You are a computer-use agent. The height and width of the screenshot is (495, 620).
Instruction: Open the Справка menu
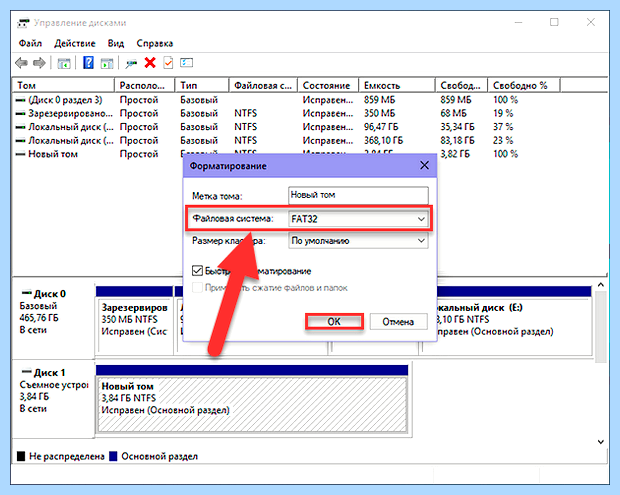(x=155, y=43)
